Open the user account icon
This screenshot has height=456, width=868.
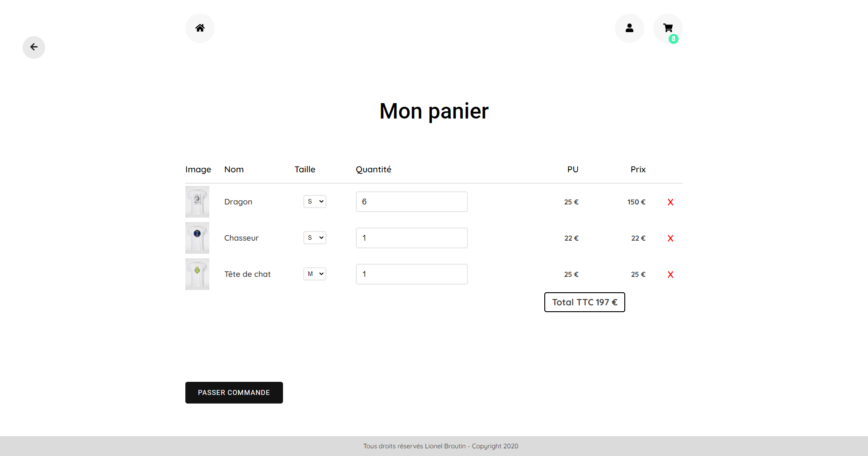tap(629, 28)
